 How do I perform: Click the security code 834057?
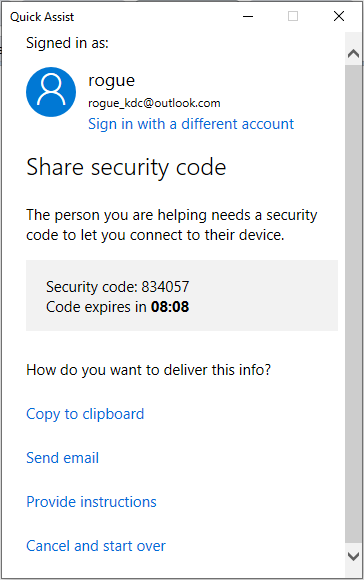point(165,287)
